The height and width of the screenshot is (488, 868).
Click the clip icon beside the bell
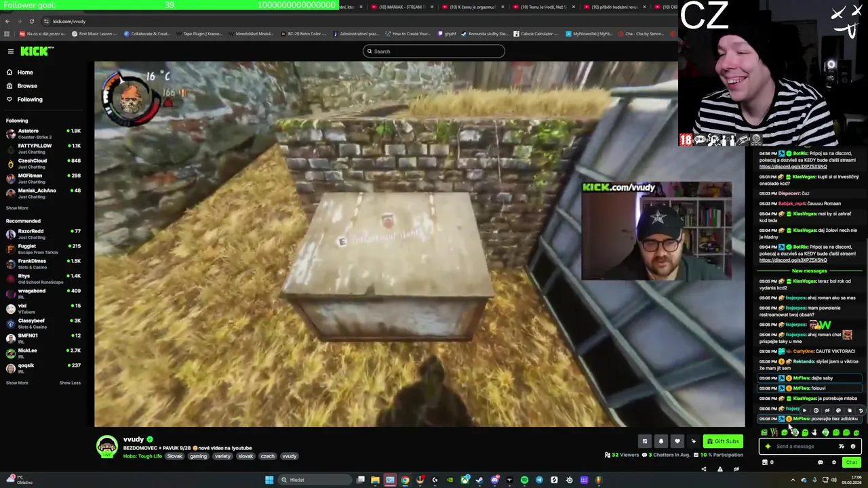pos(645,441)
